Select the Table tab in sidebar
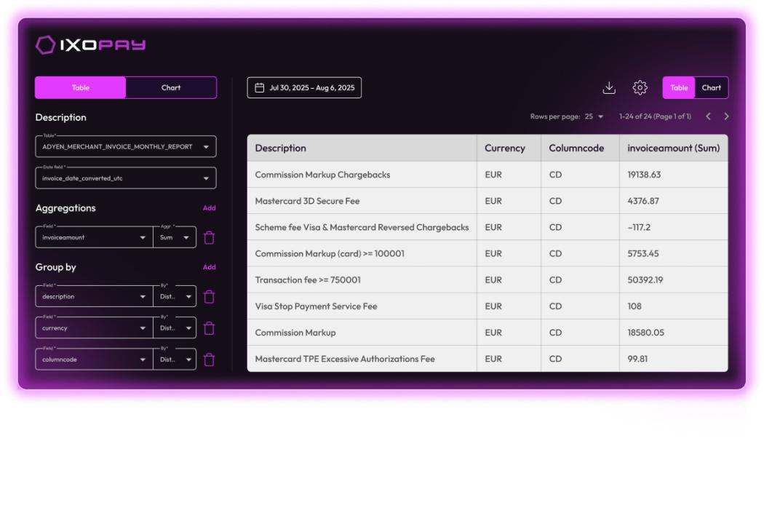Screen dimensions: 764x532 (81, 88)
